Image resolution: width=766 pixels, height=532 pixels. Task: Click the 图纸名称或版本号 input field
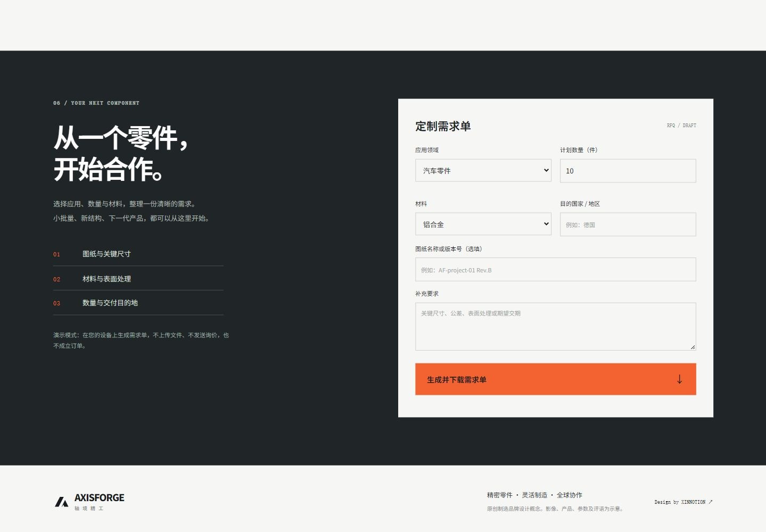pyautogui.click(x=556, y=270)
